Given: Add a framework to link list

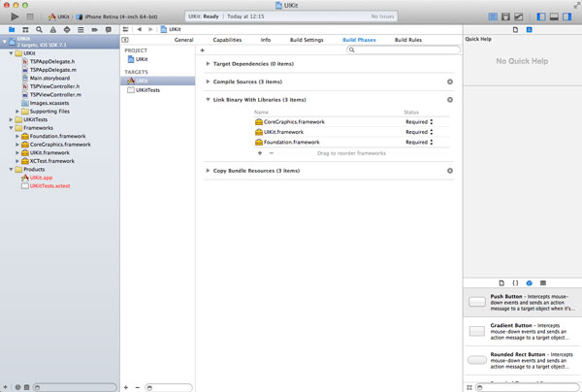Looking at the screenshot, I should [x=260, y=153].
